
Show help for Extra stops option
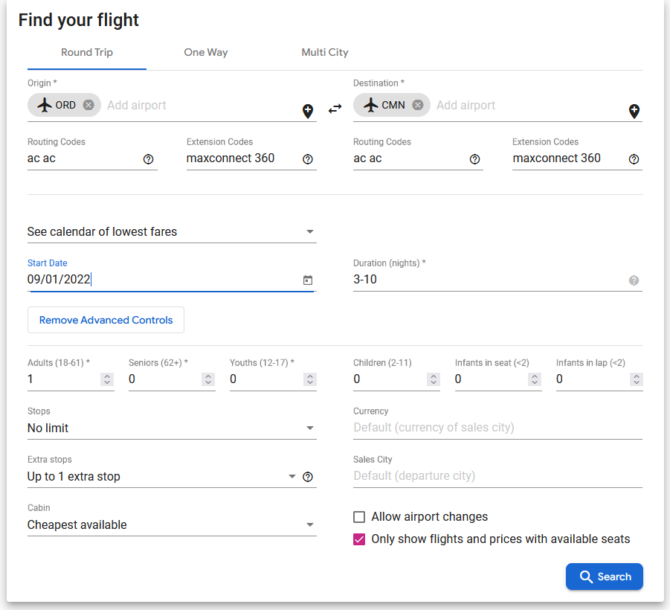point(308,477)
